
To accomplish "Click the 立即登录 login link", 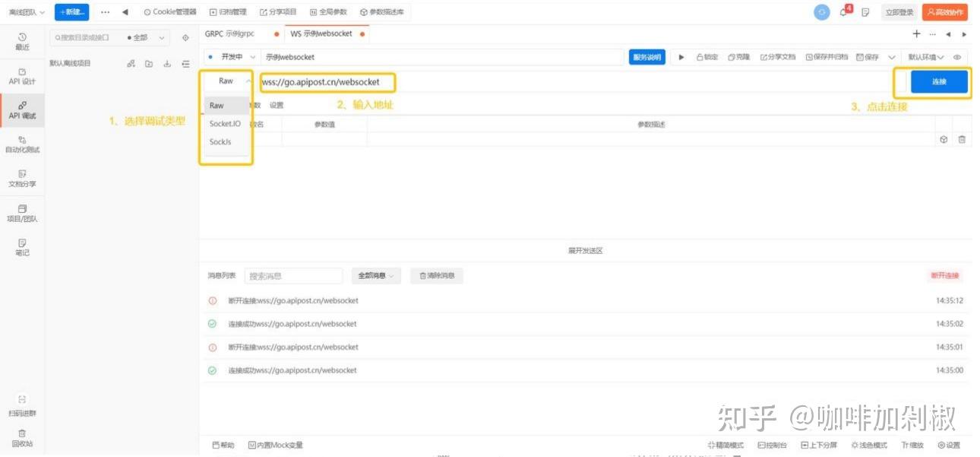I will (899, 11).
